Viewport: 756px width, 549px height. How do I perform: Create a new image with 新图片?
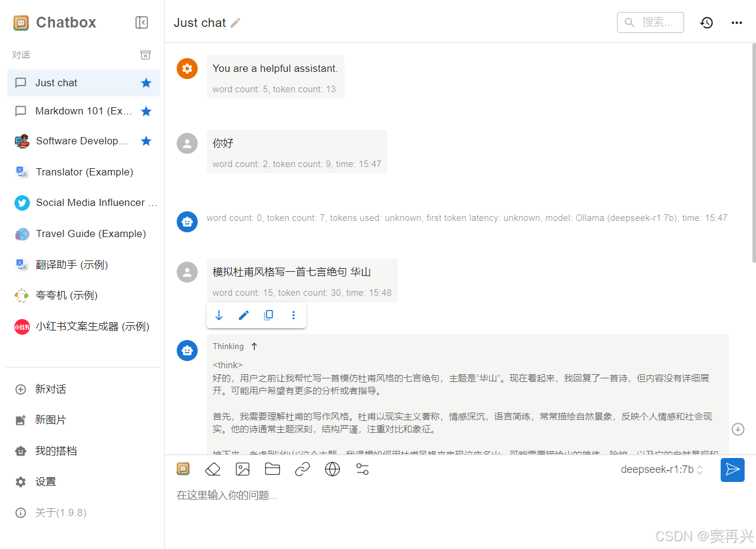[x=83, y=420]
